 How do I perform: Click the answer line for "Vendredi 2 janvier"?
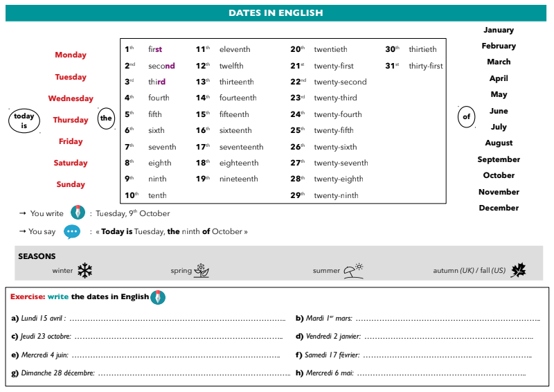(448, 337)
